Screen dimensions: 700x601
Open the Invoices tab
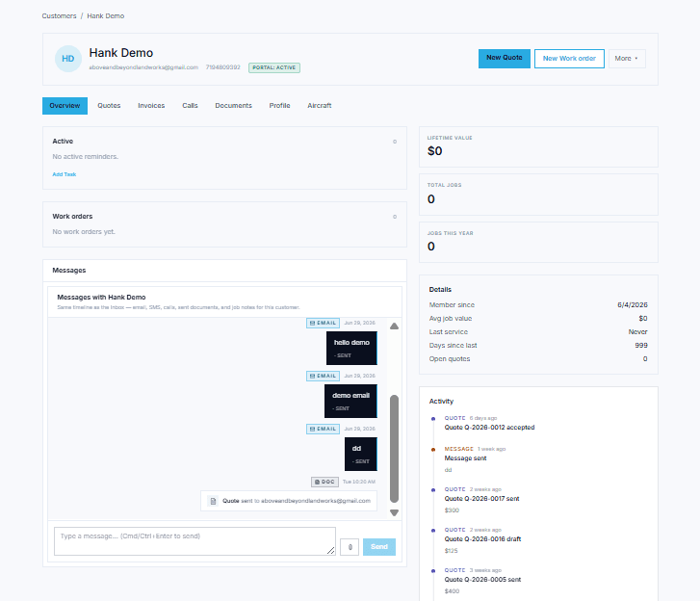pos(151,106)
